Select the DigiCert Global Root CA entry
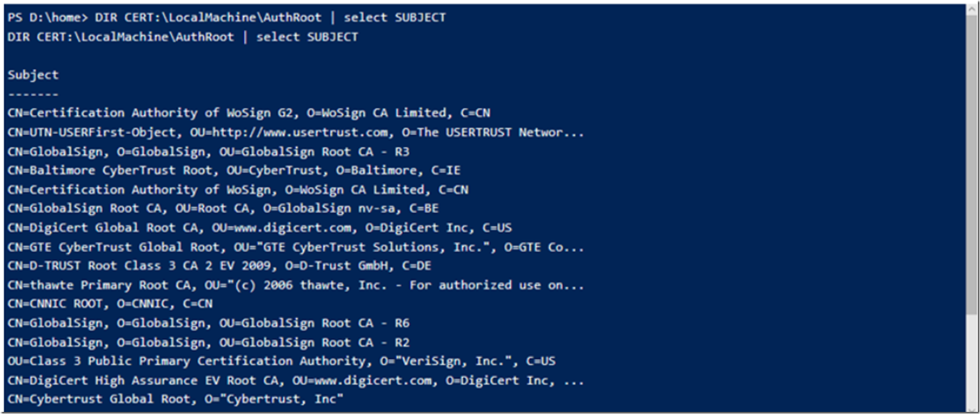Screen dimensions: 980x414 pyautogui.click(x=260, y=228)
